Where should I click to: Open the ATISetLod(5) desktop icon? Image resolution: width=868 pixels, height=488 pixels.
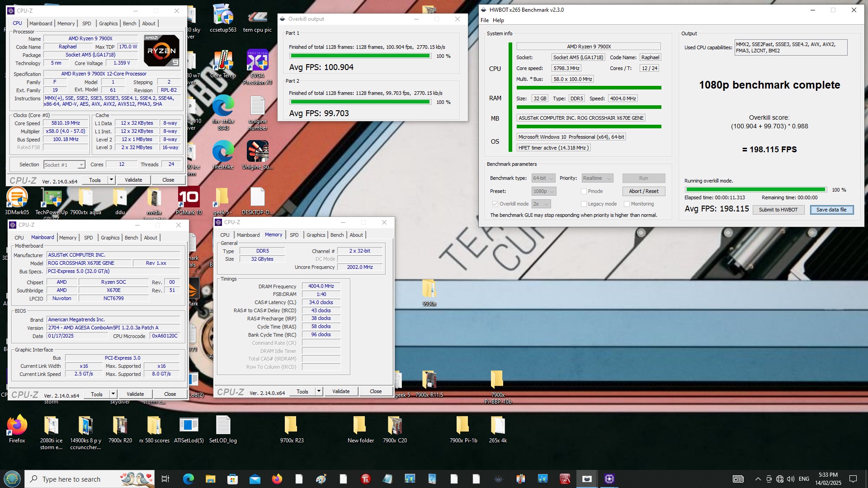tap(189, 429)
